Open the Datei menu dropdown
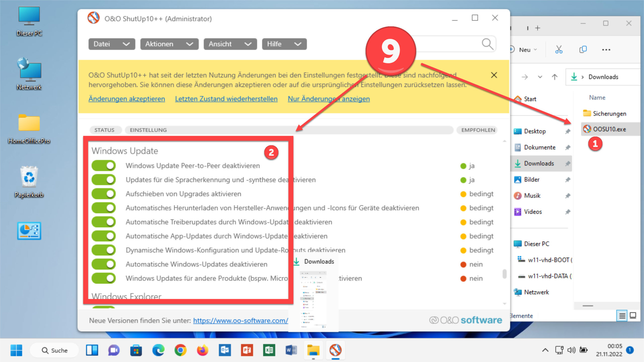Screen dimensions: 644x362 coord(111,44)
